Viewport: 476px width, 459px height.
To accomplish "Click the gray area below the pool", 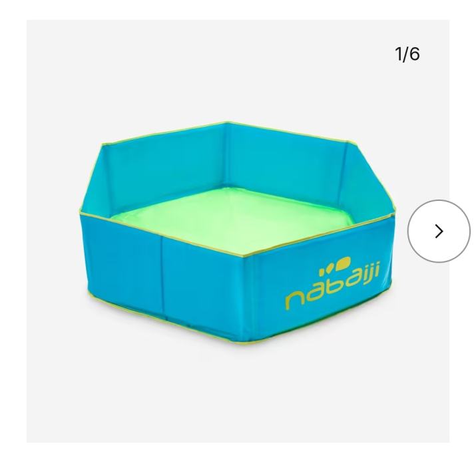I will [237, 394].
